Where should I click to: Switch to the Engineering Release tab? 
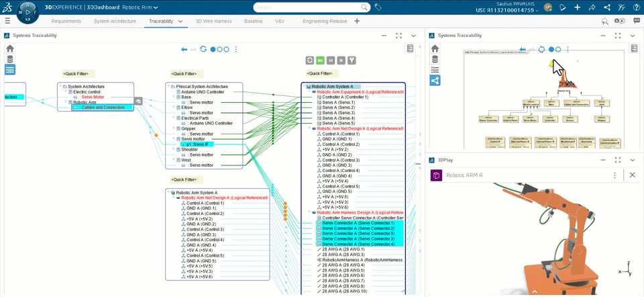(325, 22)
